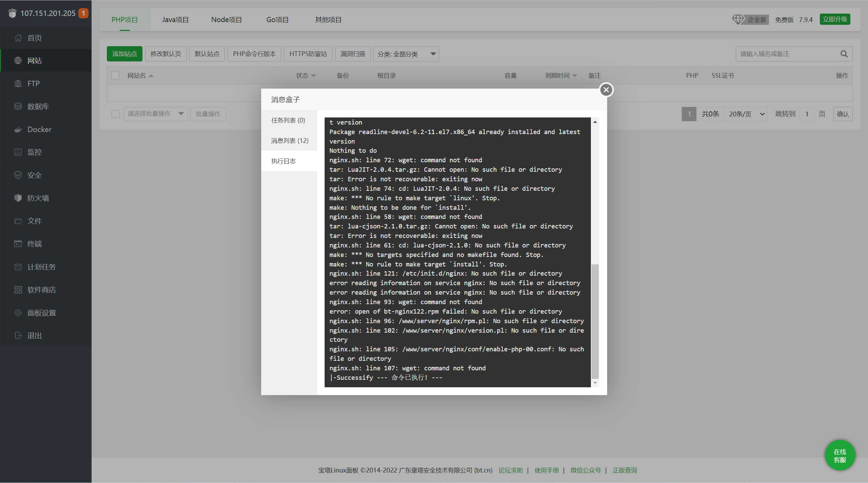Click the 批量操作 button
Viewport: 868px width, 483px height.
208,114
